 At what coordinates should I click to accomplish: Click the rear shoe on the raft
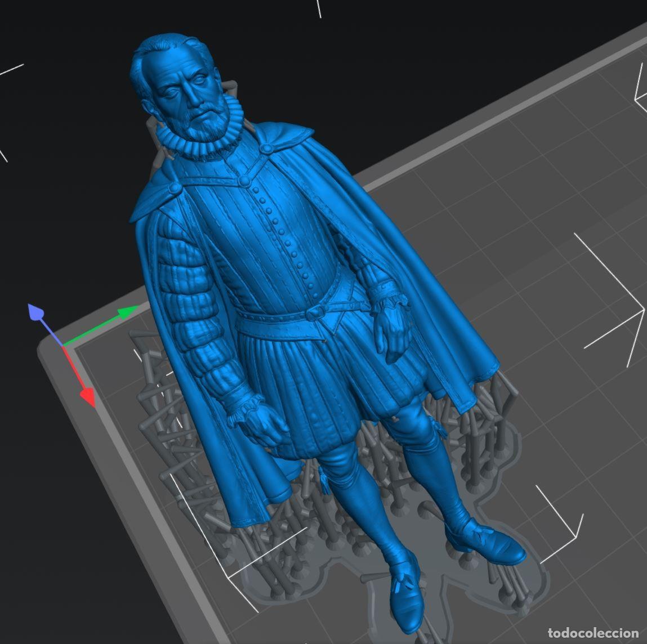pyautogui.click(x=486, y=542)
